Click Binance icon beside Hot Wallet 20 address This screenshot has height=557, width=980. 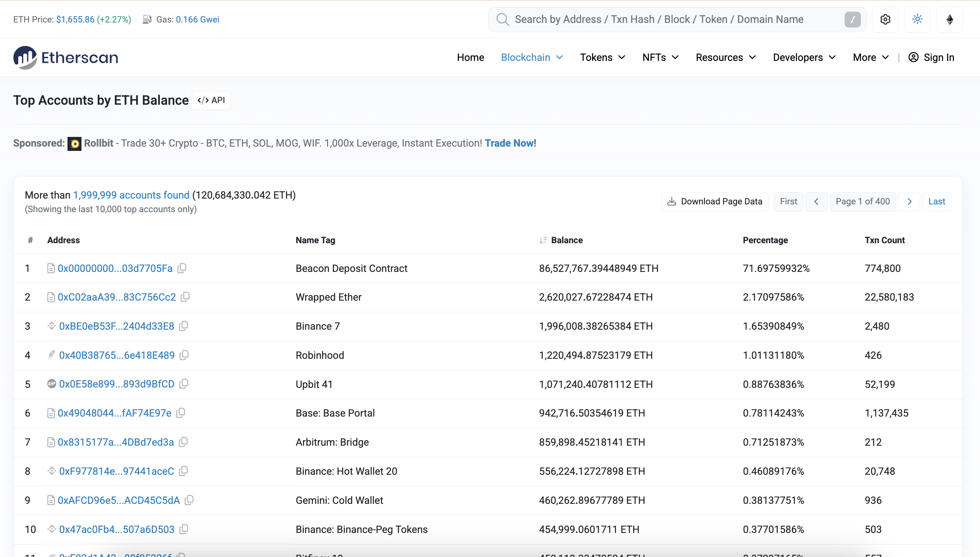pos(52,471)
